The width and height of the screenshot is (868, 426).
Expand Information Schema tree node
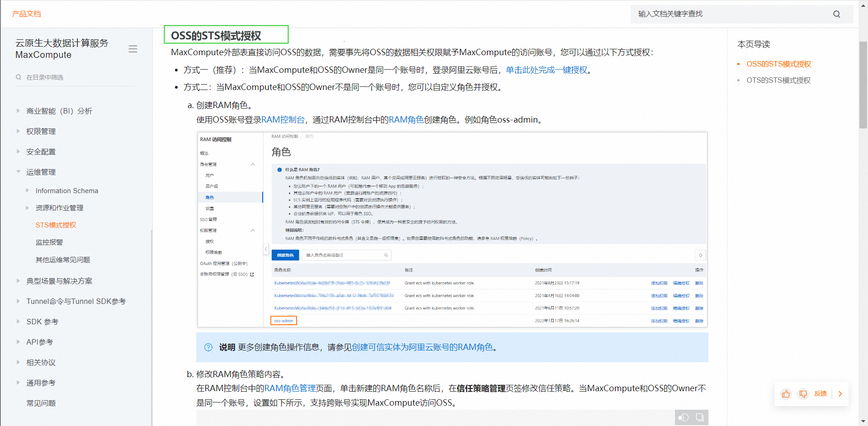click(28, 190)
